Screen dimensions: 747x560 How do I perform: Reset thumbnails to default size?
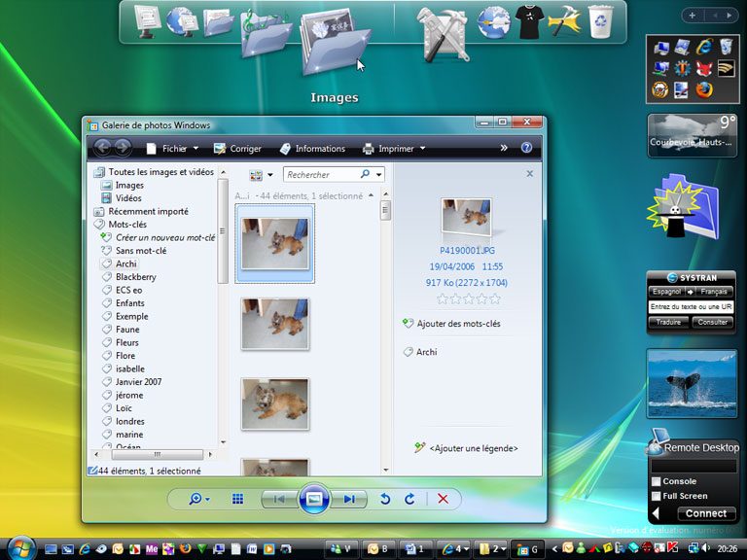coord(237,499)
